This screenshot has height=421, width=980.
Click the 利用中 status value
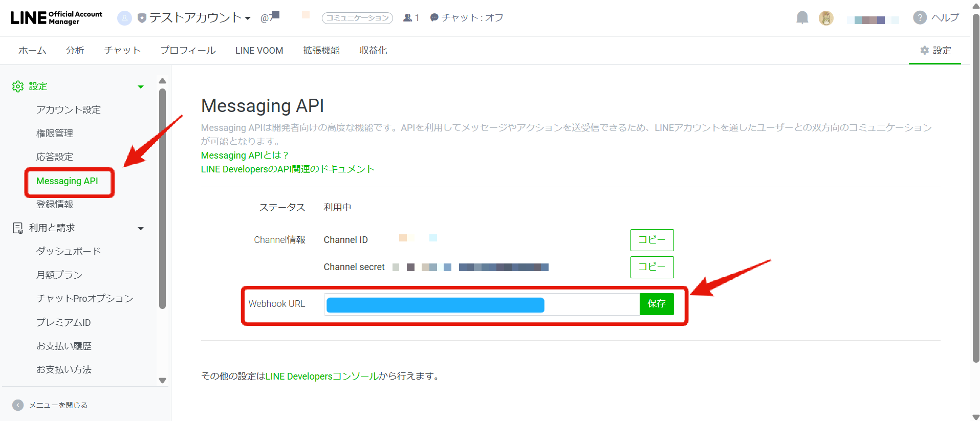pos(338,208)
